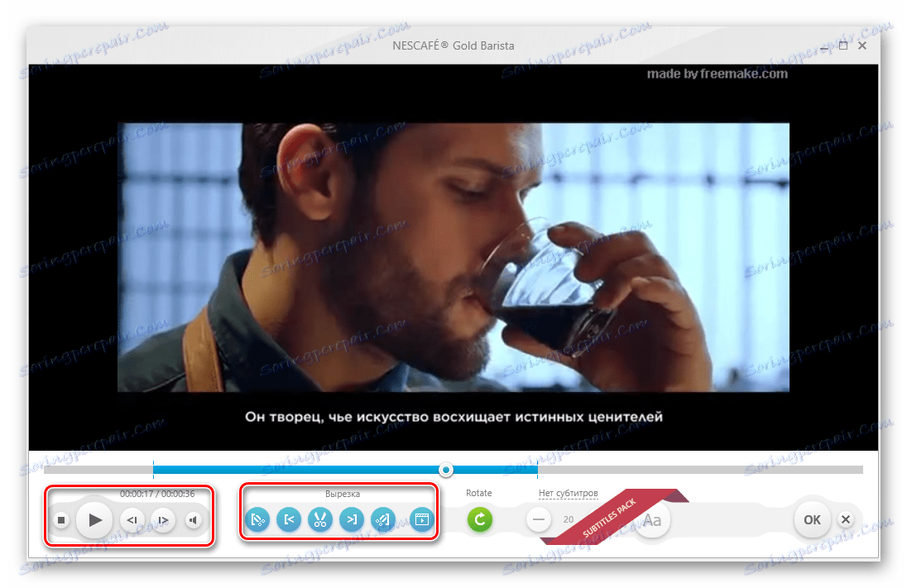
Task: Click the video preview frame
Action: pyautogui.click(x=453, y=257)
